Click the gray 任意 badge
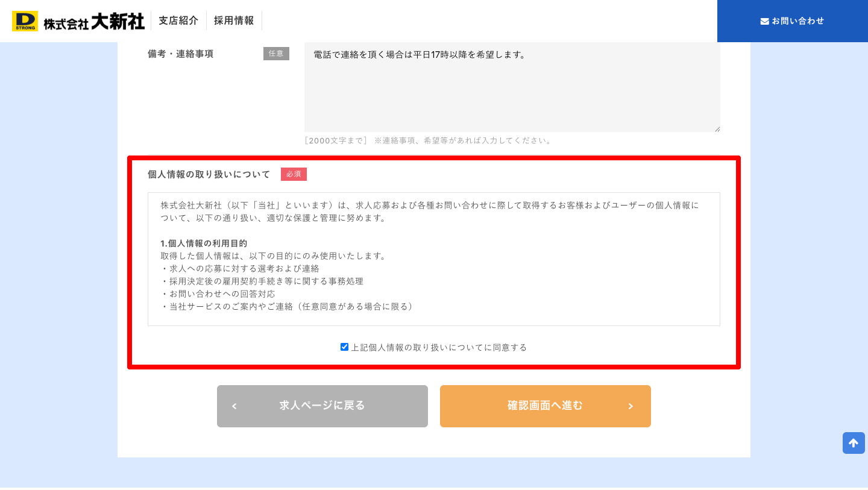The width and height of the screenshot is (868, 490). pyautogui.click(x=276, y=54)
